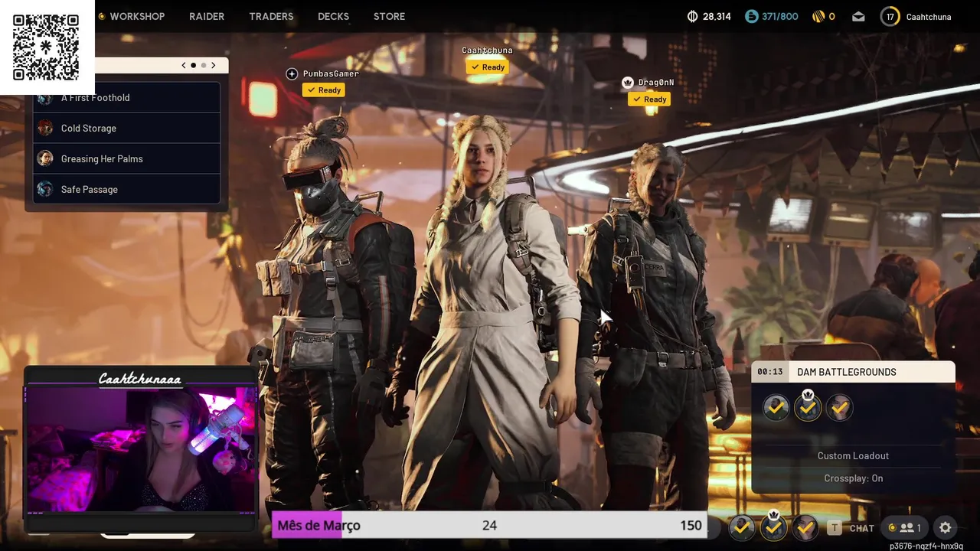
Task: Open the A First Foothold quest
Action: 126,97
